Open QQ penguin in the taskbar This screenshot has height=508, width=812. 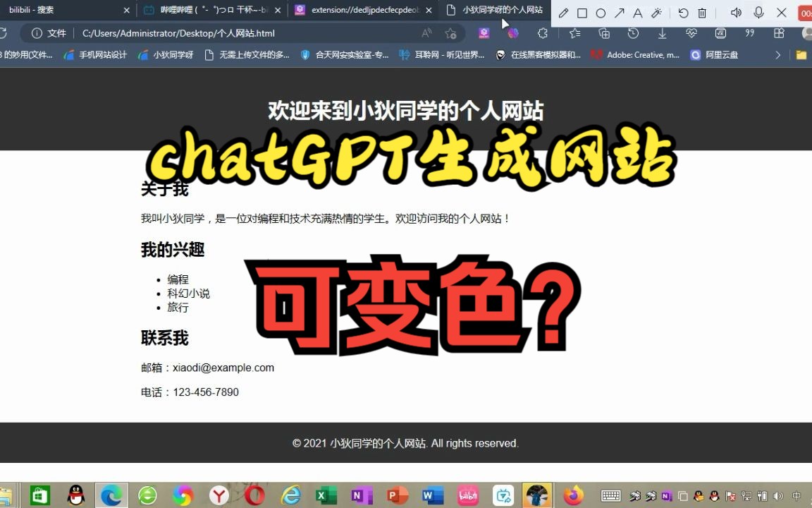coord(76,495)
